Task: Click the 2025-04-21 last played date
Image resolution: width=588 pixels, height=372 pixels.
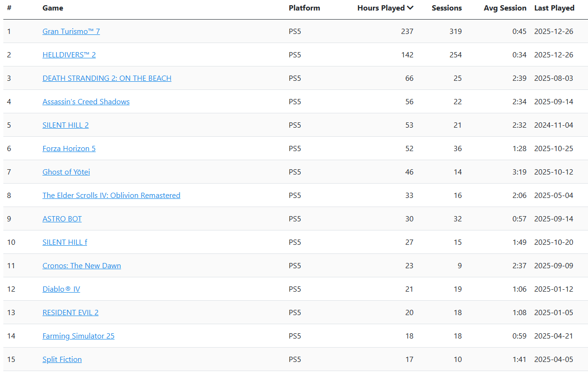Action: point(554,336)
